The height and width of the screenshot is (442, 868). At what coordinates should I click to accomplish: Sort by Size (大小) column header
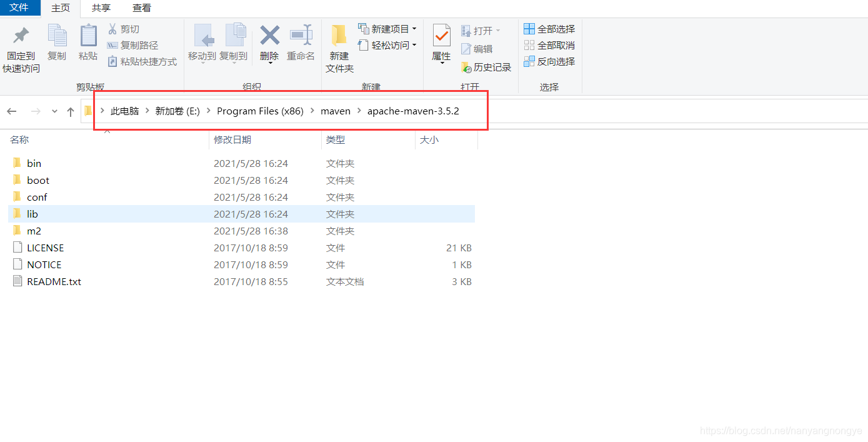(x=429, y=140)
